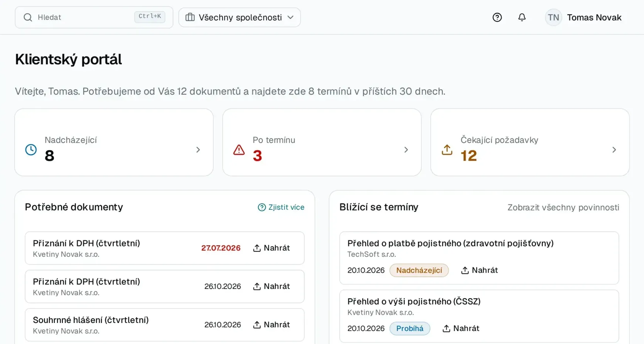Open the Všechny společnosti company dropdown
Screen dimensions: 644x344
(x=240, y=17)
